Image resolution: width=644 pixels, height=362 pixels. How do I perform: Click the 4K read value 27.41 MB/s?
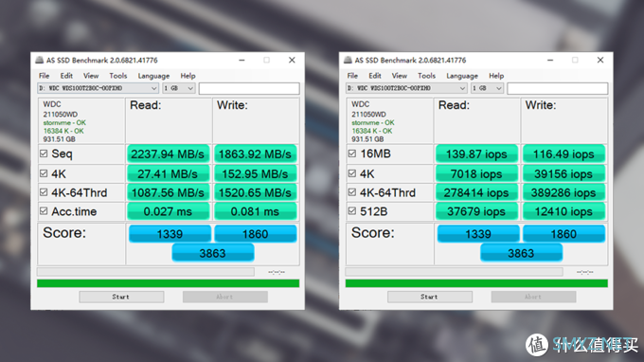(168, 173)
